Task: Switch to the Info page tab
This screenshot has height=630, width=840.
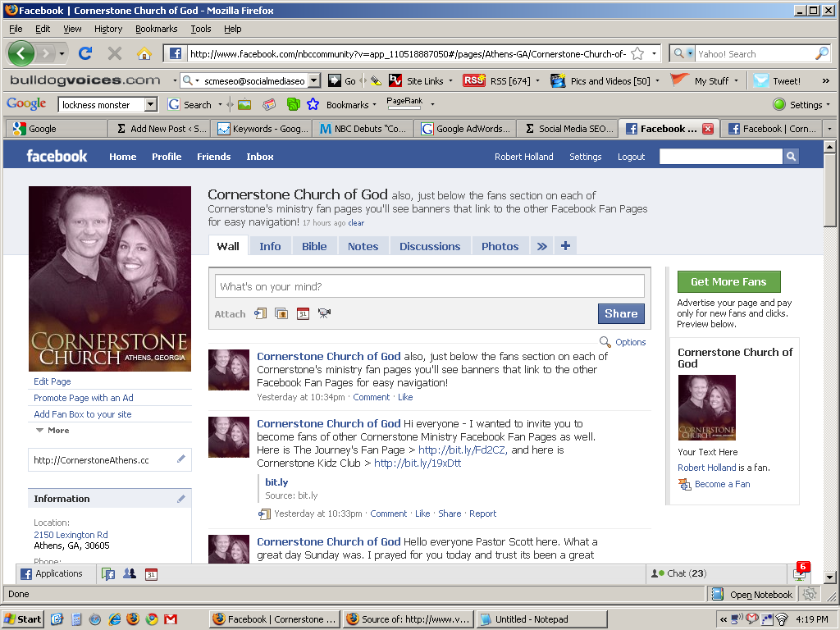Action: (x=270, y=246)
